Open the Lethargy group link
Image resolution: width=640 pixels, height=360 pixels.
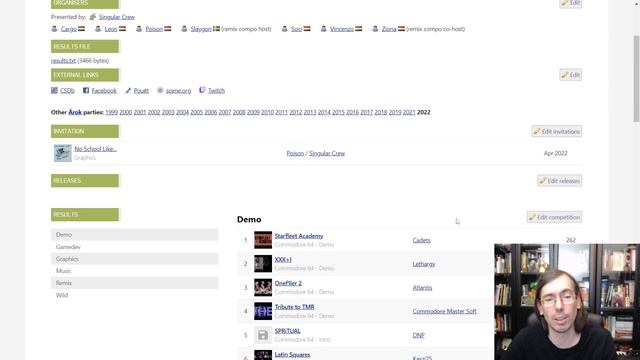coord(424,264)
